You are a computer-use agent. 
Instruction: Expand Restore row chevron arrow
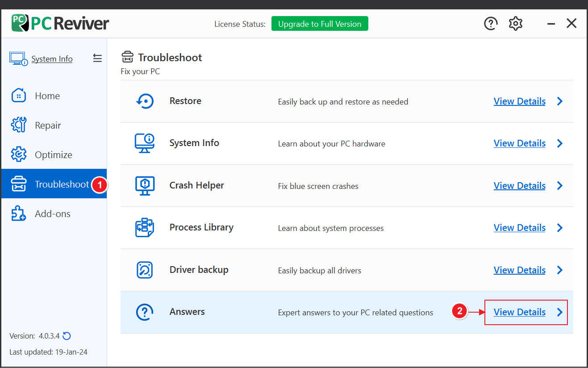click(x=560, y=101)
